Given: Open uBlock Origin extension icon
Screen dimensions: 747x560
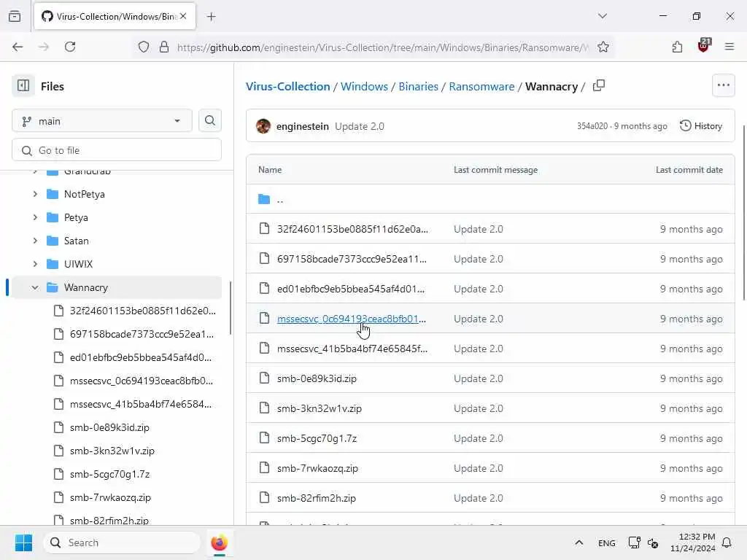Looking at the screenshot, I should 703,46.
